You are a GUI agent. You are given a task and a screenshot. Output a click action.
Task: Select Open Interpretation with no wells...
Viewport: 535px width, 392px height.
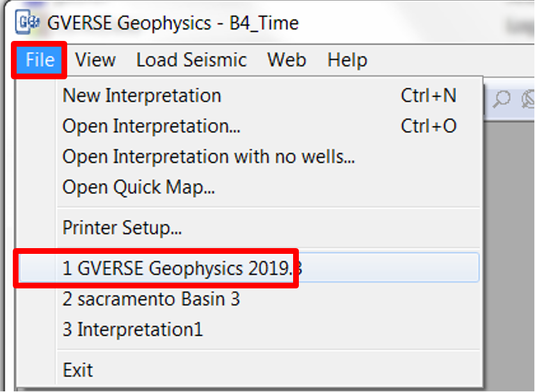point(249,157)
